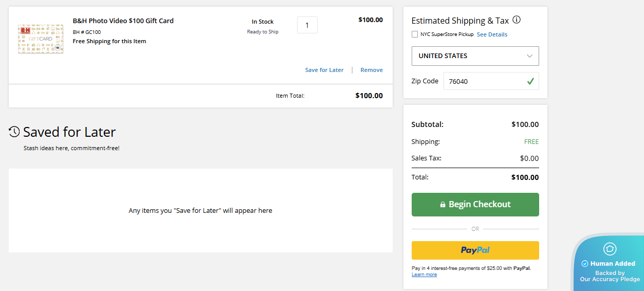The image size is (644, 291).
Task: Pay with the yellow PayPal button
Action: tap(475, 250)
